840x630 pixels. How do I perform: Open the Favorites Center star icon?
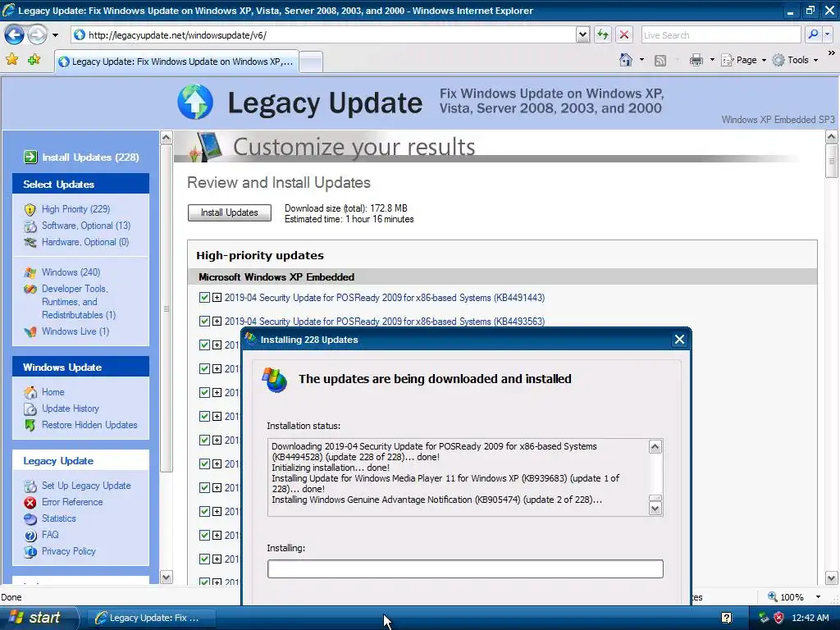11,59
